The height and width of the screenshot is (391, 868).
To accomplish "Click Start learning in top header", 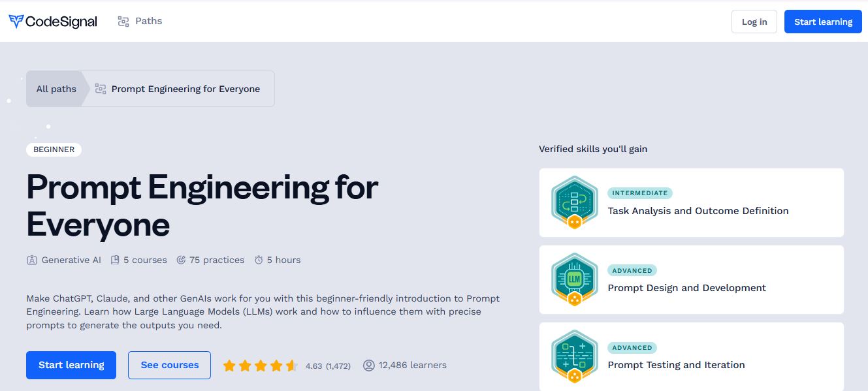I will (x=823, y=22).
